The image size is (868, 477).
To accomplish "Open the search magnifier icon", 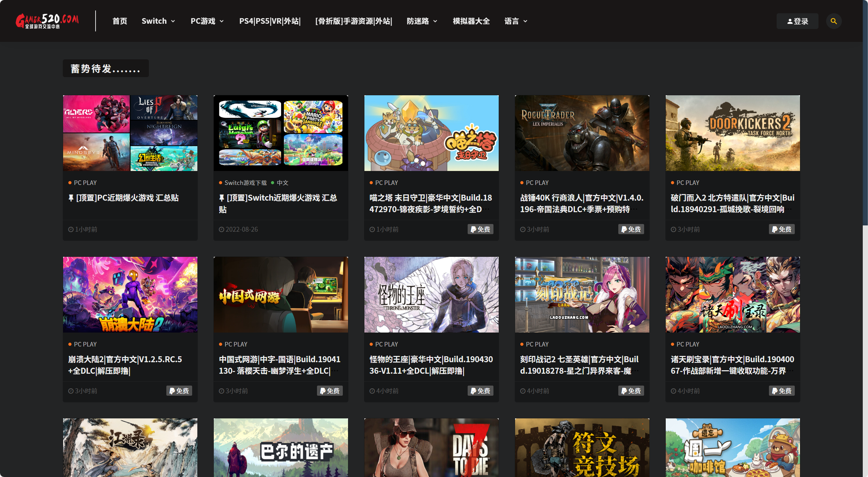I will (833, 21).
